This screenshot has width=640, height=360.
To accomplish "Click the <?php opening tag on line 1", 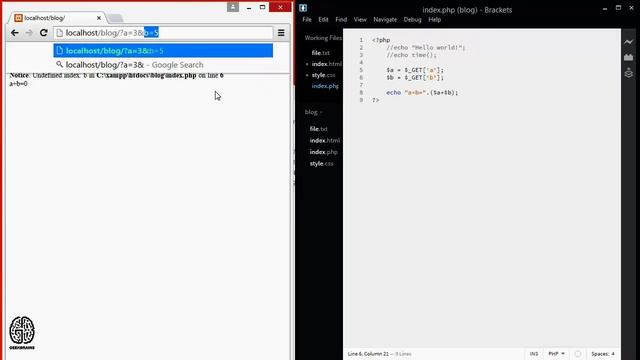I will [381, 40].
